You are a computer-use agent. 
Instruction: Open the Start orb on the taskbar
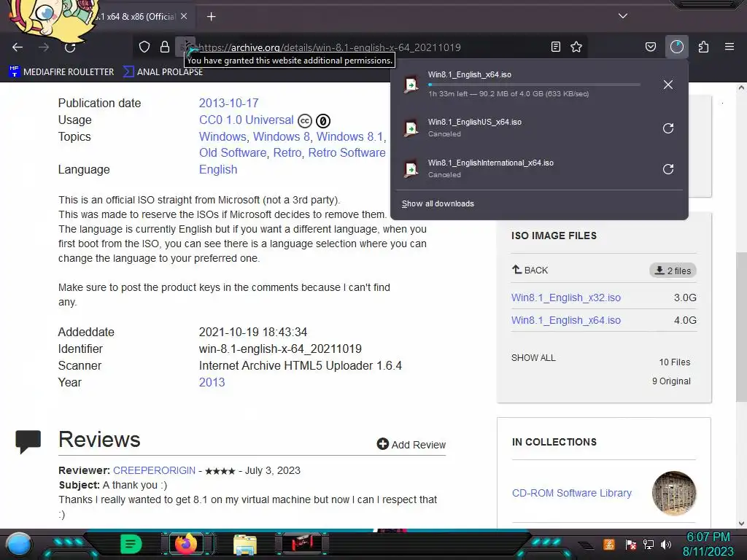pos(19,544)
